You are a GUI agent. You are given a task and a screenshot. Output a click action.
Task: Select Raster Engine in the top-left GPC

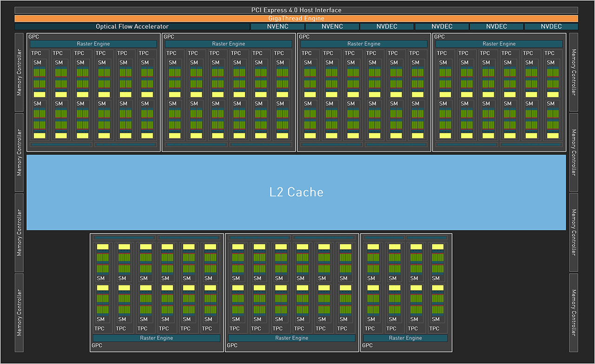(93, 44)
